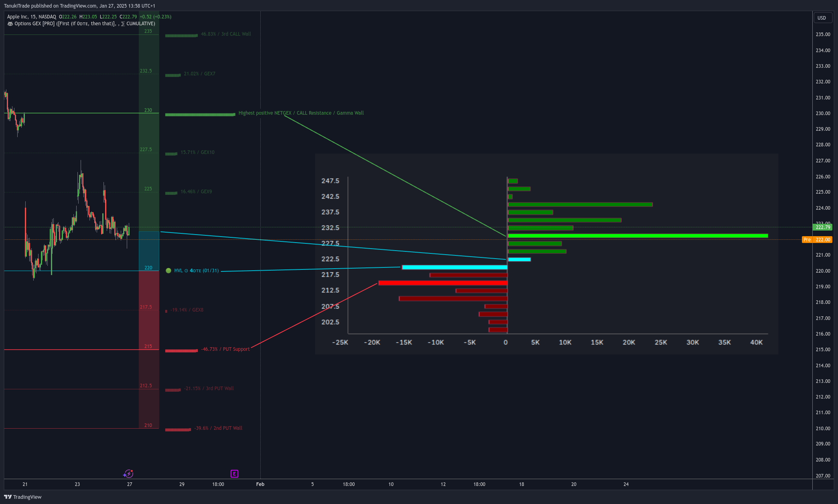Click the 227.5 strike level tag in the green zone
838x504 pixels.
point(146,150)
